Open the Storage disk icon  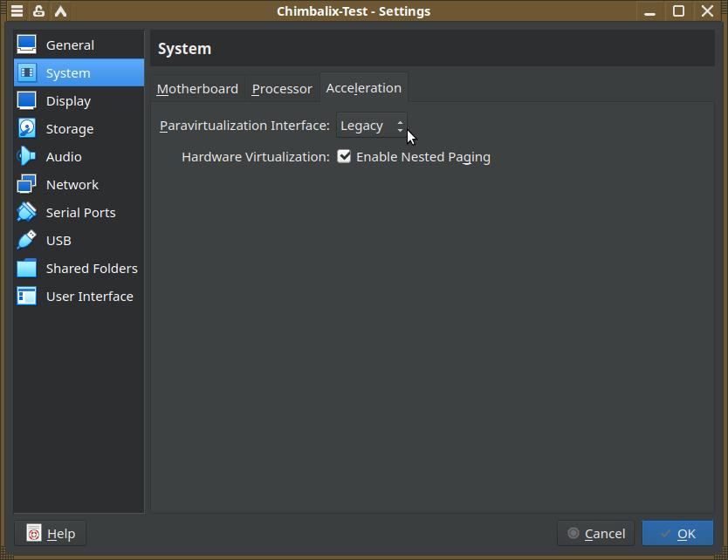click(27, 128)
